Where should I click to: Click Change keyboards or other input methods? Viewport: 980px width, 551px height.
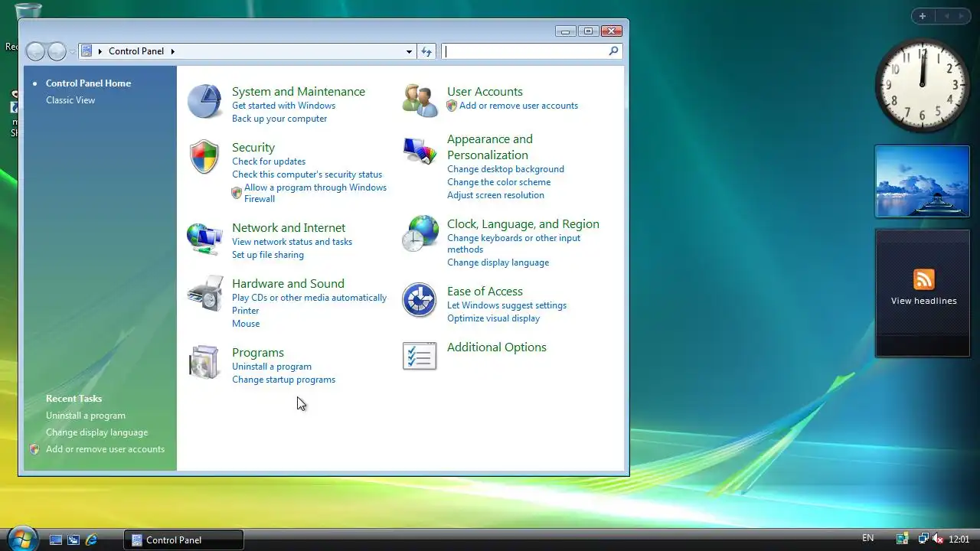tap(514, 243)
